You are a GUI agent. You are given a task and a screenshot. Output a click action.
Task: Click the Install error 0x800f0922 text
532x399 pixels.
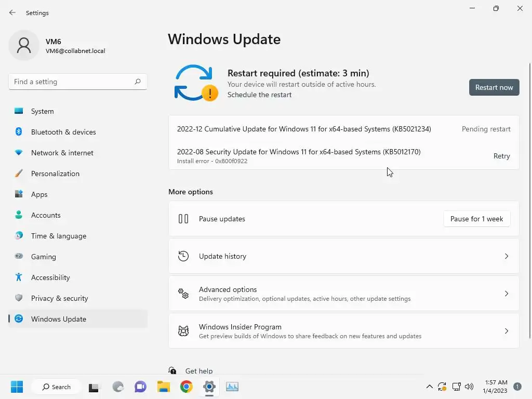(x=212, y=161)
